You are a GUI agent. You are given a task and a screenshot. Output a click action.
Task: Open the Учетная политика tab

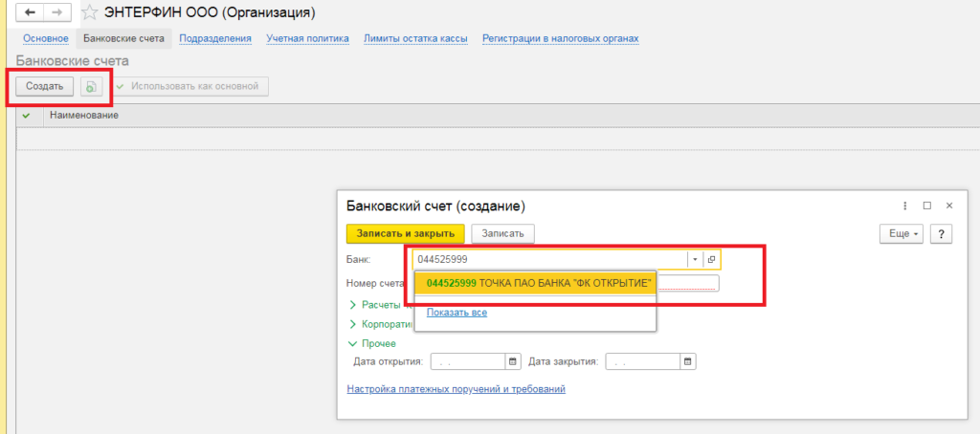tap(307, 39)
